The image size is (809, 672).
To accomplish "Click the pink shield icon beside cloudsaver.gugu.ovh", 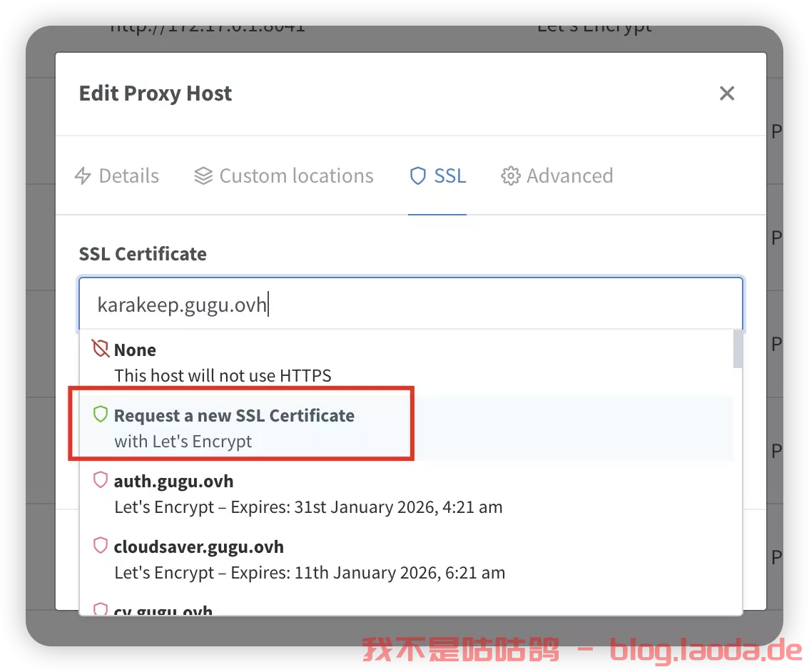I will pos(101,546).
